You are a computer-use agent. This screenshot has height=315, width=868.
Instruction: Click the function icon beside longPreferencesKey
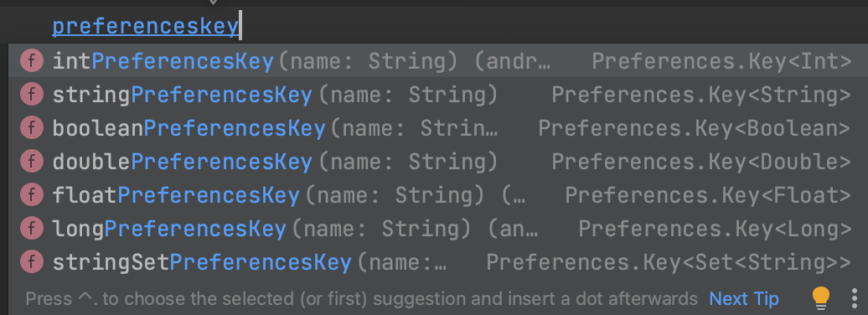click(x=32, y=228)
